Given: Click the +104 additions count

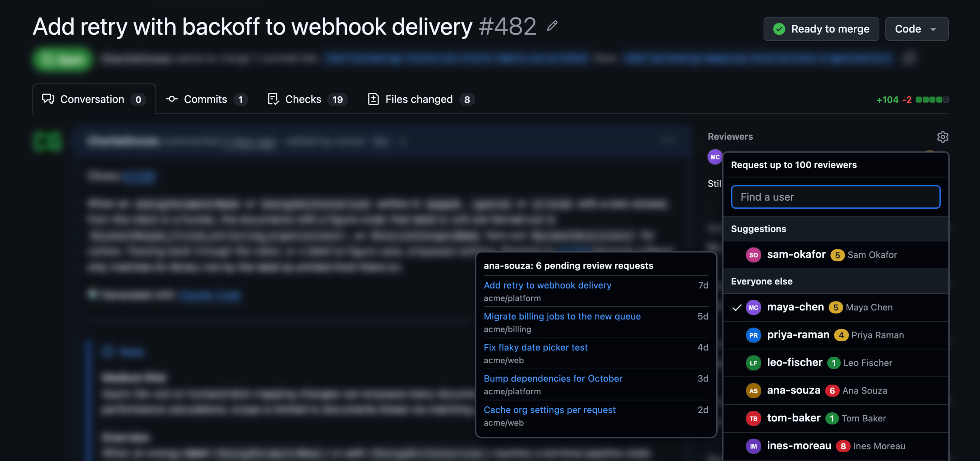Looking at the screenshot, I should click(887, 99).
